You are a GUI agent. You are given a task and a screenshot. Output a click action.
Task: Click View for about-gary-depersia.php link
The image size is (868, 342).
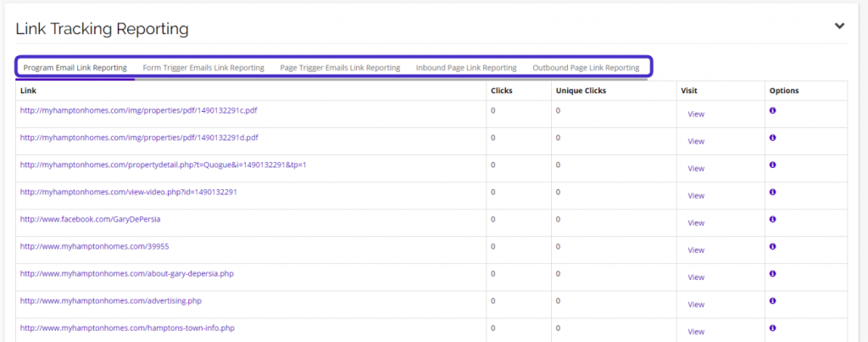click(696, 278)
